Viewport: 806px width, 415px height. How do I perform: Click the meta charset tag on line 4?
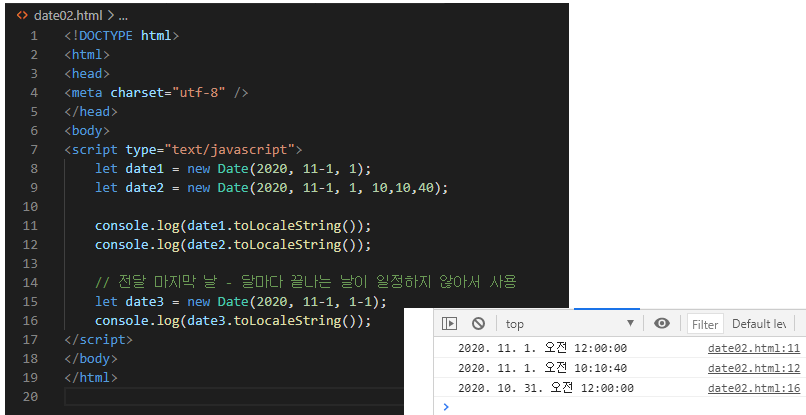tap(156, 93)
